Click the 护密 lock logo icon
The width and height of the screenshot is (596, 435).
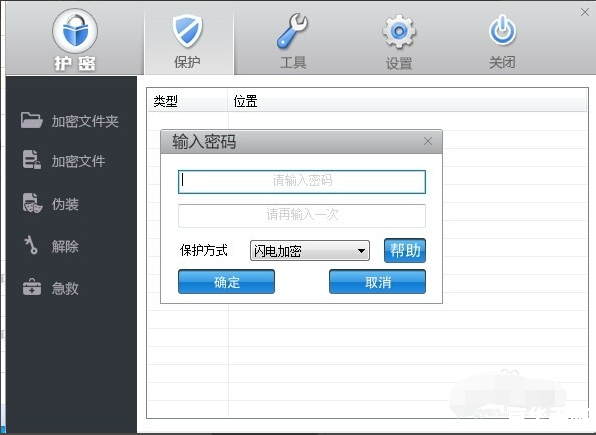(75, 31)
